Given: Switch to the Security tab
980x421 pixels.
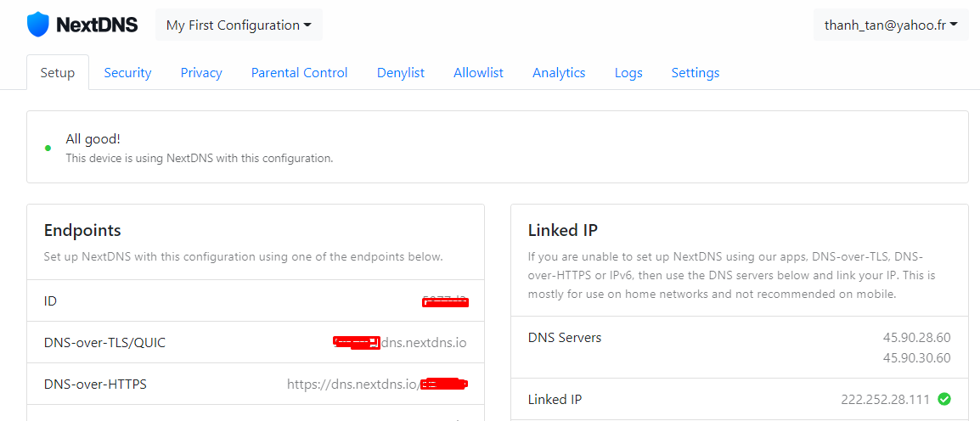Looking at the screenshot, I should pyautogui.click(x=127, y=72).
